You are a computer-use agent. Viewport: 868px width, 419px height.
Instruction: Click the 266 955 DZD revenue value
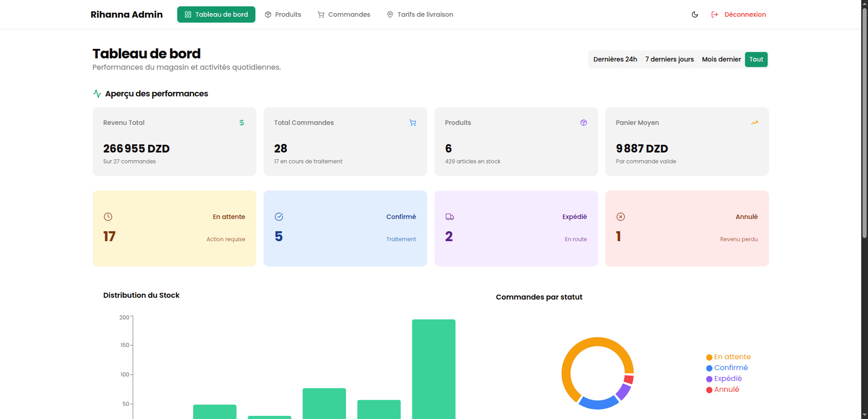tap(137, 148)
